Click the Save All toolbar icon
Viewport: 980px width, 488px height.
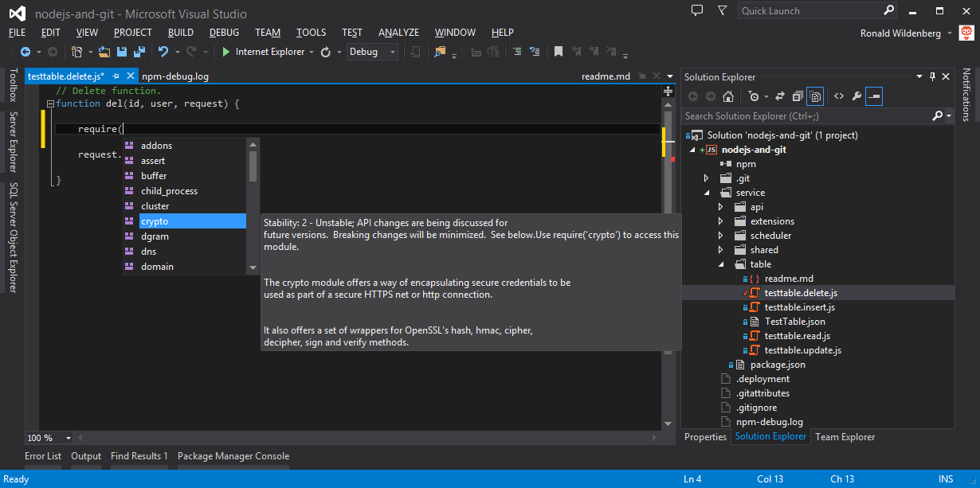point(139,52)
